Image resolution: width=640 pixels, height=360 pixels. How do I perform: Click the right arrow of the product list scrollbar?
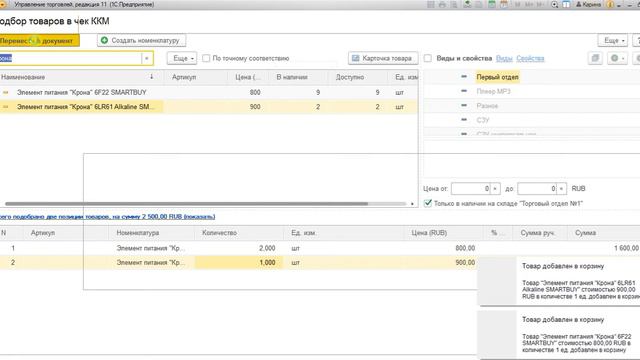click(x=412, y=204)
